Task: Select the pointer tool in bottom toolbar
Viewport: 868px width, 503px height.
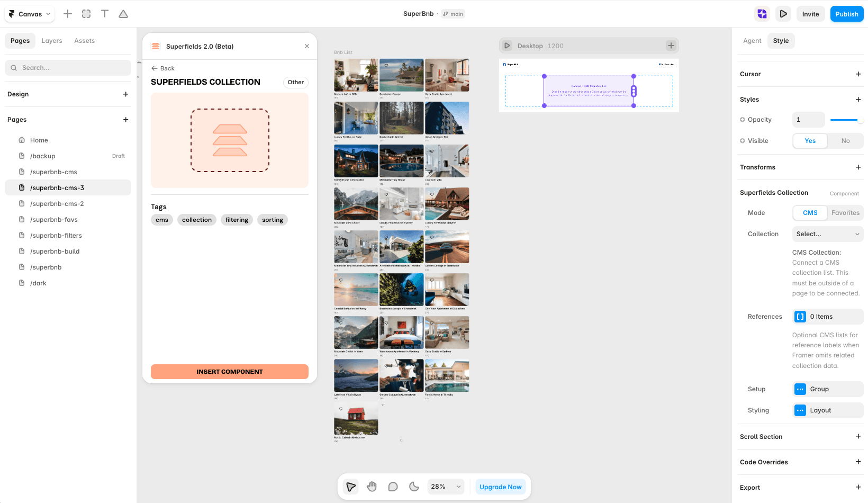Action: [x=351, y=487]
